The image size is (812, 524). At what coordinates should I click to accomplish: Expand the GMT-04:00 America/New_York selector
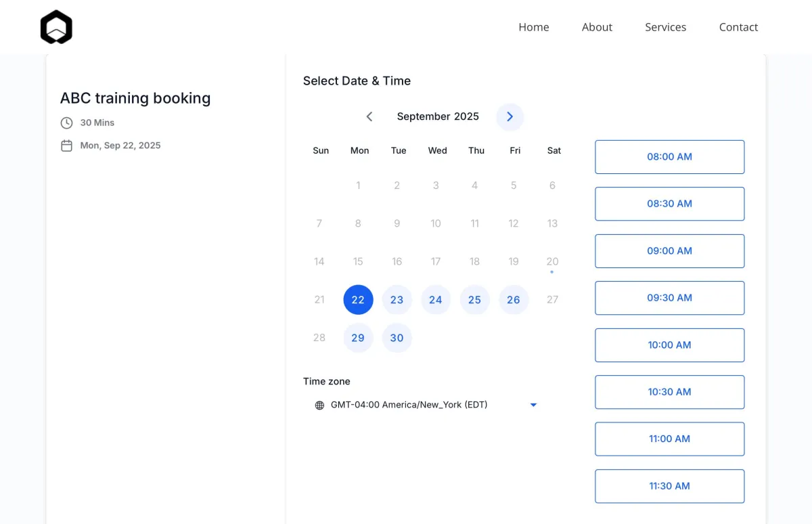tap(409, 405)
